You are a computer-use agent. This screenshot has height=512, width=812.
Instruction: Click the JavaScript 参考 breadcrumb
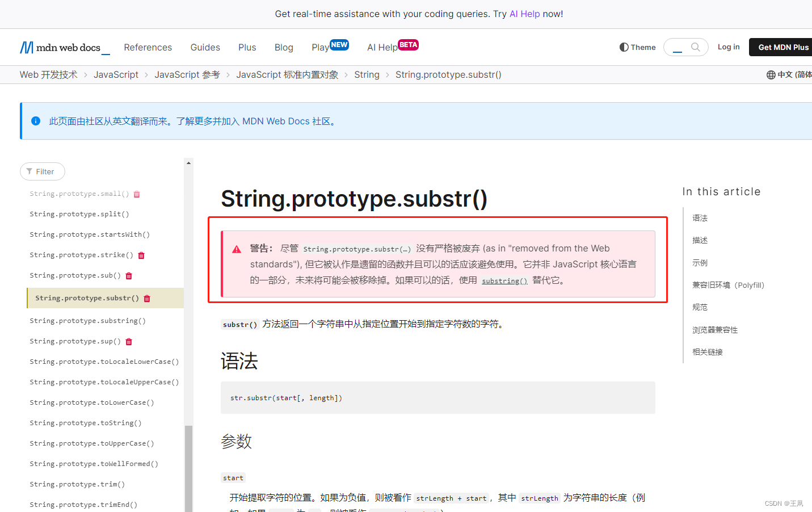(x=187, y=74)
